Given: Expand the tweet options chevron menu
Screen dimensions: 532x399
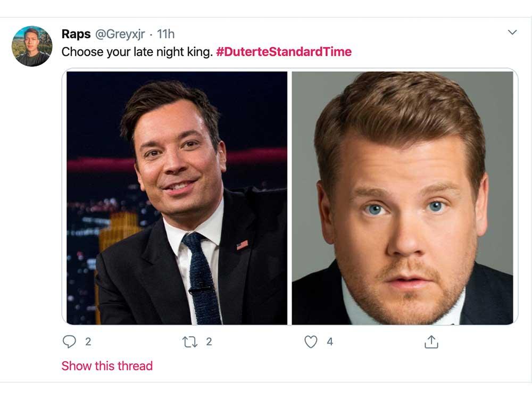Looking at the screenshot, I should point(512,33).
